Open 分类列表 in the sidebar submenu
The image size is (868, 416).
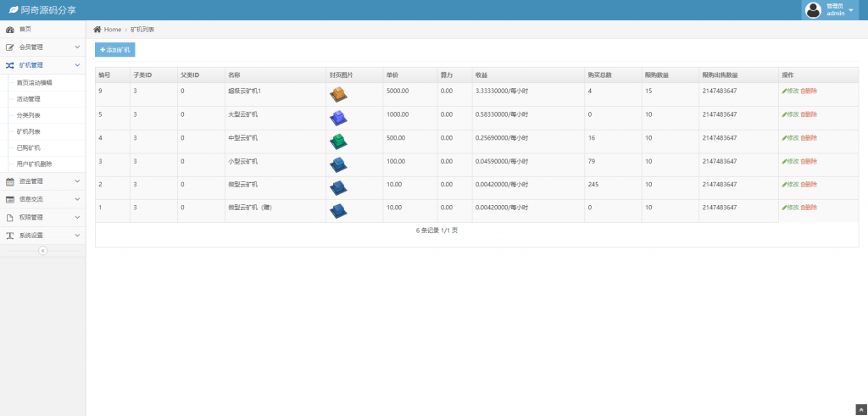pyautogui.click(x=29, y=114)
